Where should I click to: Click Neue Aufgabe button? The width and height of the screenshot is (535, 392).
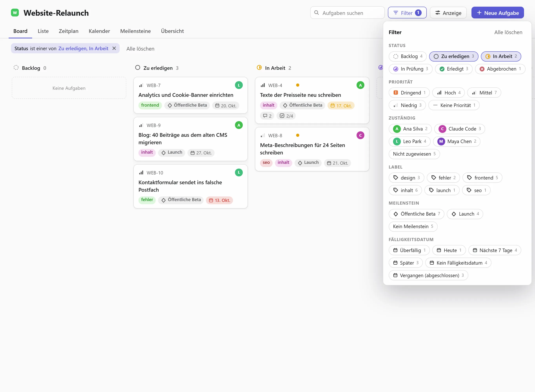click(498, 13)
